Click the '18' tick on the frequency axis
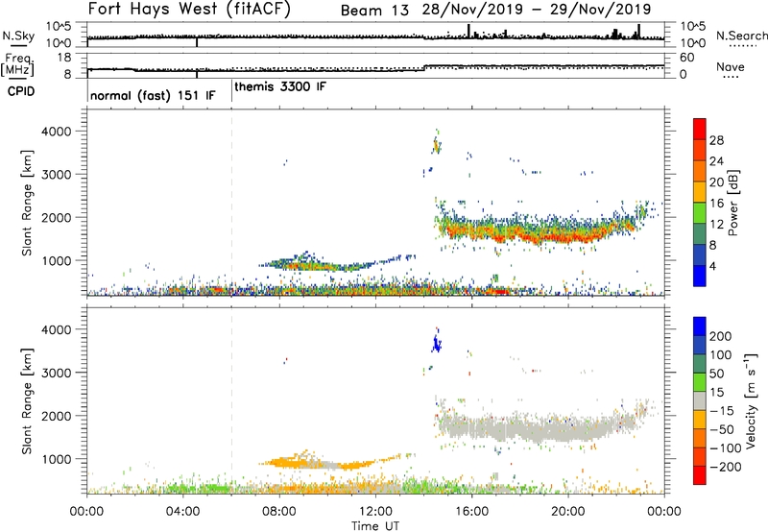 [64, 58]
